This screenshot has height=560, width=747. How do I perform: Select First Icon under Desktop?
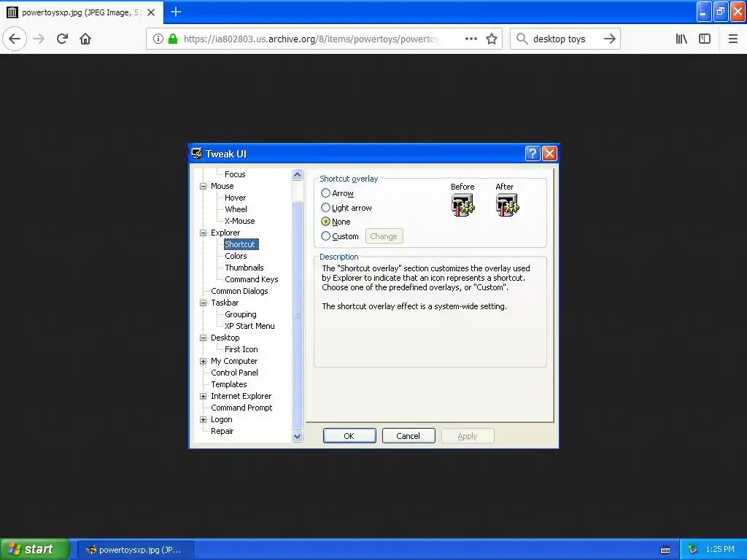click(x=241, y=349)
